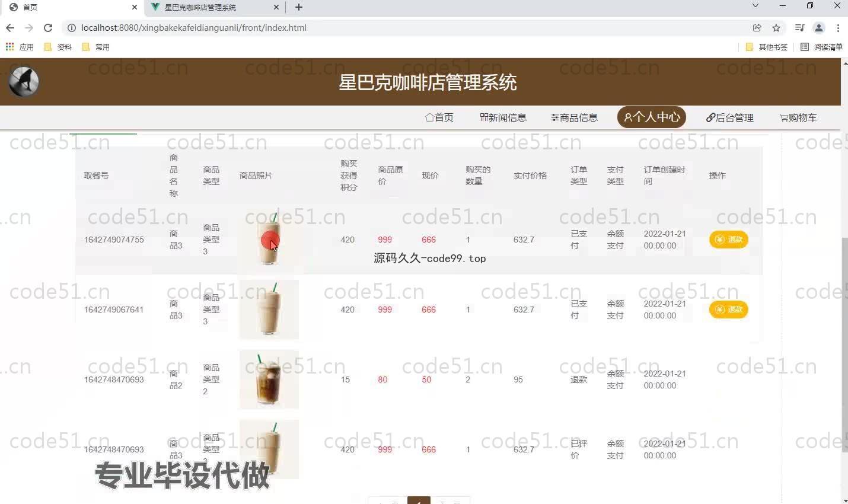This screenshot has width=848, height=504.
Task: Open the Chrome profile avatar
Action: click(819, 28)
